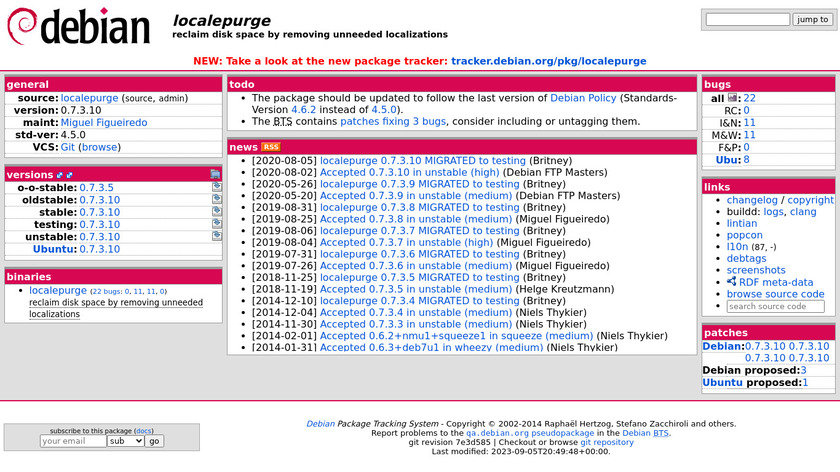The image size is (840, 472).
Task: Open the changelog link
Action: coord(752,200)
